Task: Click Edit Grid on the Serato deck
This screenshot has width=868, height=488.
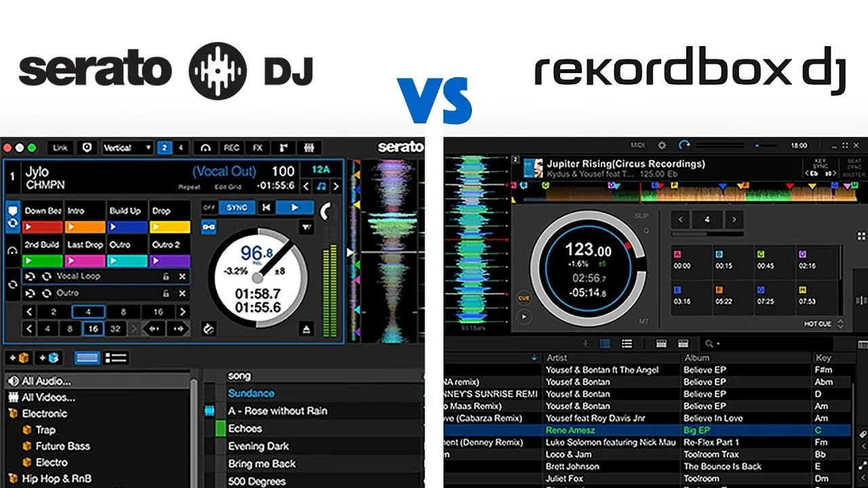Action: pos(228,186)
